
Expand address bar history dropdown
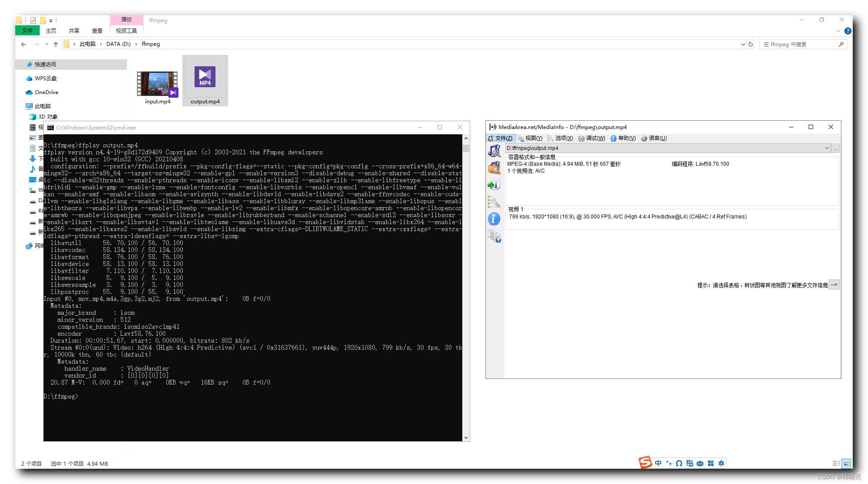[743, 44]
